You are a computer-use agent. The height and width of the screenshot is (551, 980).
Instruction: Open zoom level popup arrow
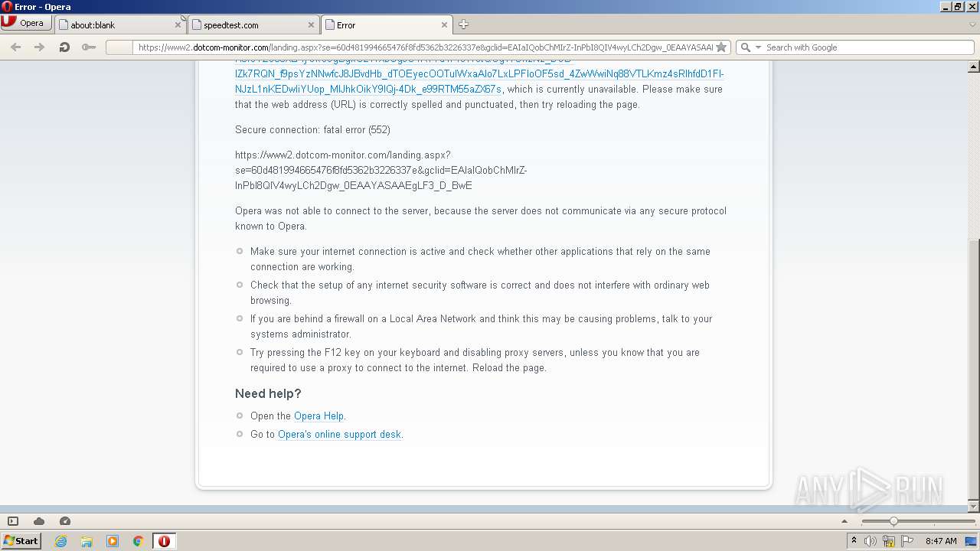point(844,521)
